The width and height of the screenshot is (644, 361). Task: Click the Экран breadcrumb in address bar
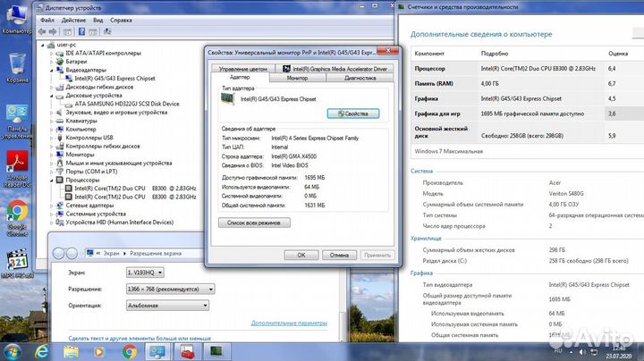click(x=111, y=254)
